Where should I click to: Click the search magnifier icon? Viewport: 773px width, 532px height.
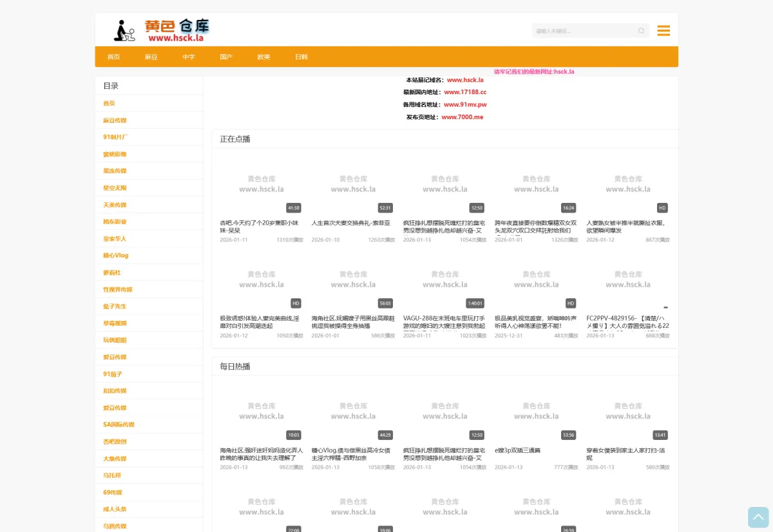tap(641, 31)
